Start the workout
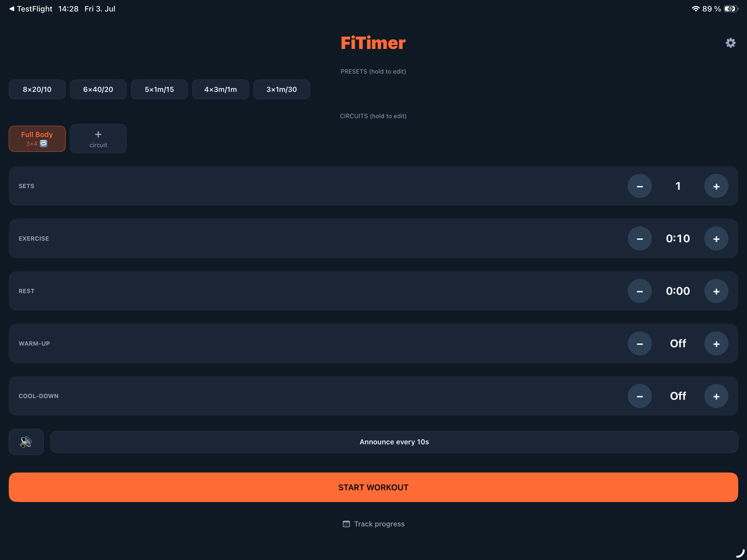The width and height of the screenshot is (747, 560). (373, 487)
